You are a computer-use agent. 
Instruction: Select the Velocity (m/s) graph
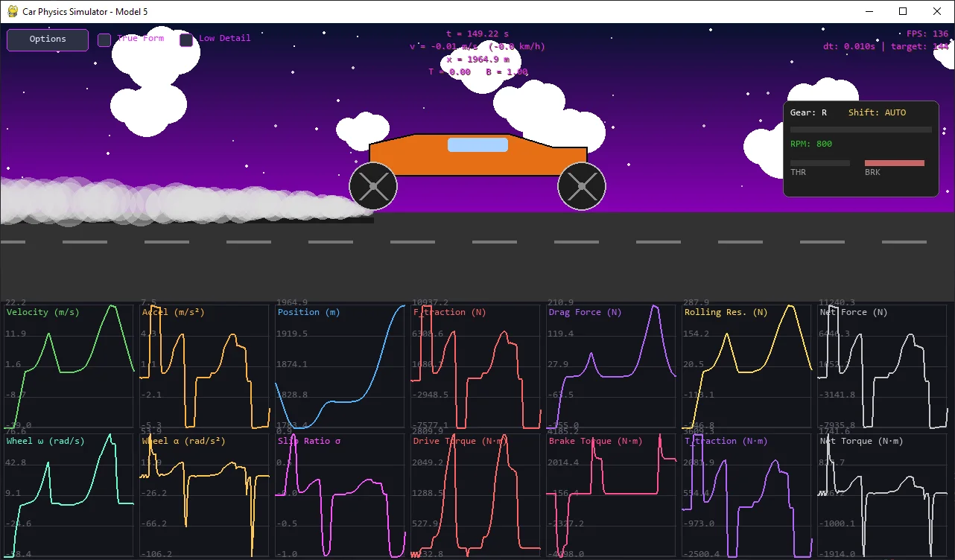click(69, 366)
